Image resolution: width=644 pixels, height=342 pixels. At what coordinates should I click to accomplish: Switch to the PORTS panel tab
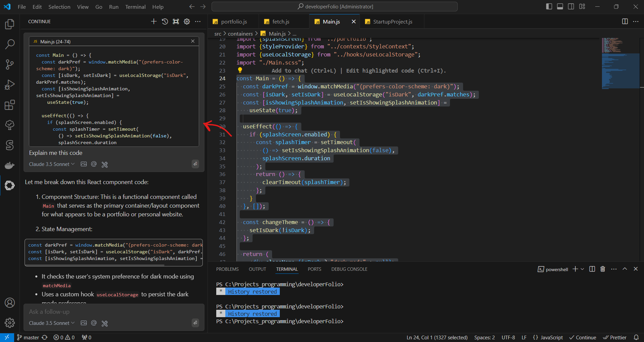(x=314, y=269)
